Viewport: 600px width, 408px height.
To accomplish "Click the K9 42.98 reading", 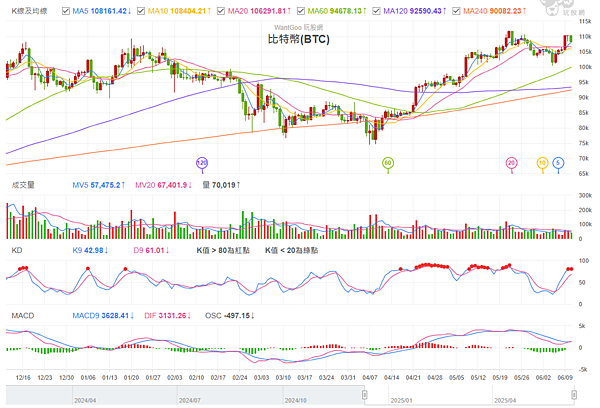I will (88, 251).
